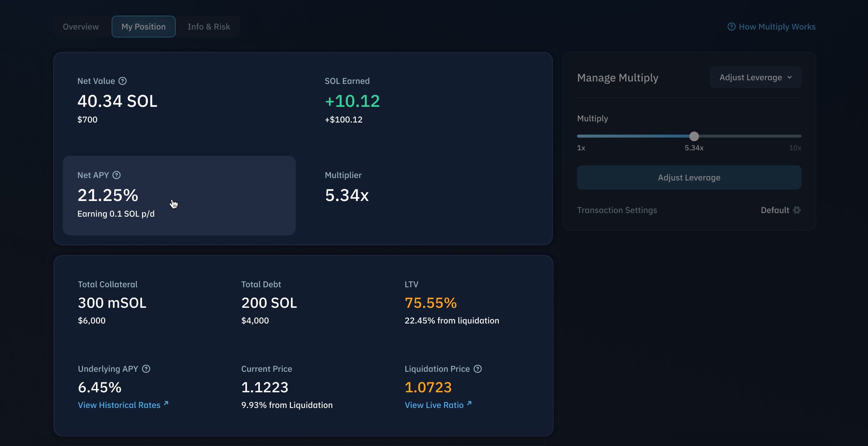Open the Transaction Settings gear icon

[x=797, y=210]
